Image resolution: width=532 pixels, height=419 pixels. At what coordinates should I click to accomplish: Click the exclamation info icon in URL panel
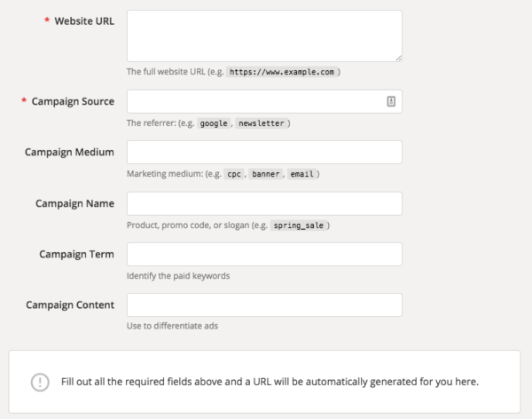click(x=40, y=382)
